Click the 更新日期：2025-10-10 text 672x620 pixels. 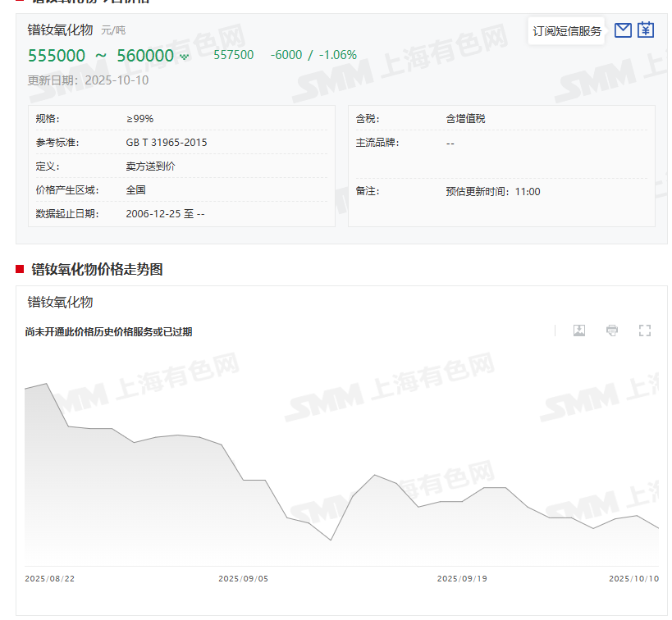[88, 80]
